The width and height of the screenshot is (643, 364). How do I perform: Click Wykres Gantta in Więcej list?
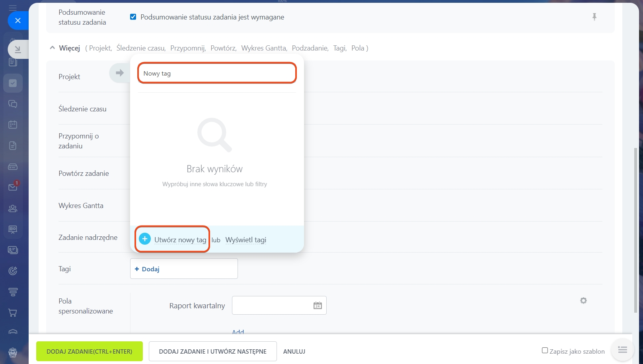point(264,48)
